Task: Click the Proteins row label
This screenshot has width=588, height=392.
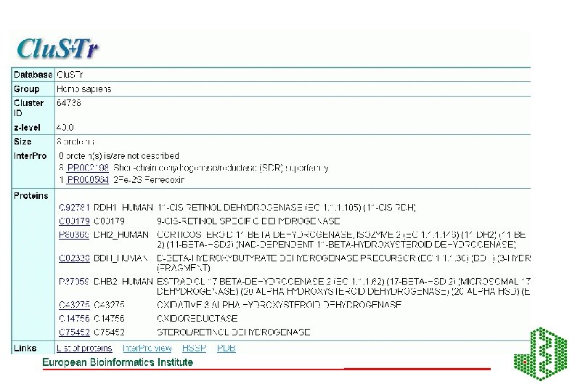Action: coord(31,196)
